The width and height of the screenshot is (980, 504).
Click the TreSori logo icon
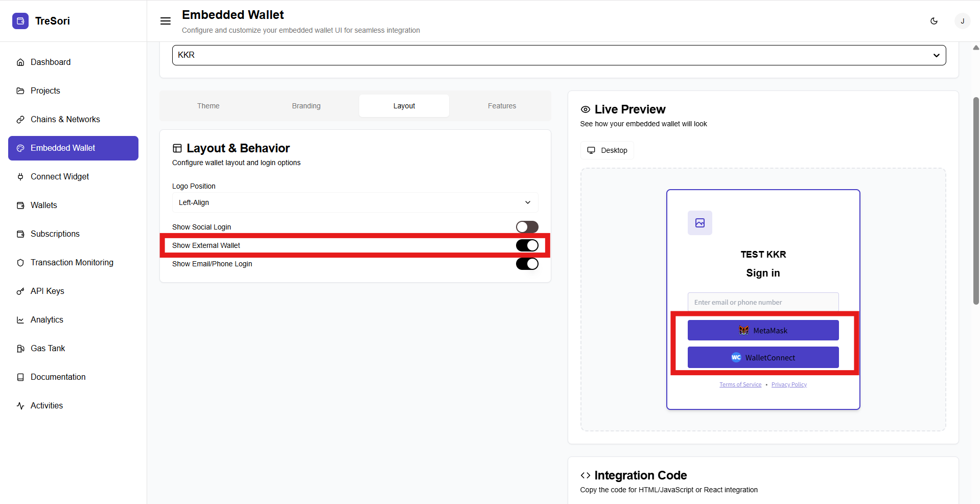click(x=20, y=21)
